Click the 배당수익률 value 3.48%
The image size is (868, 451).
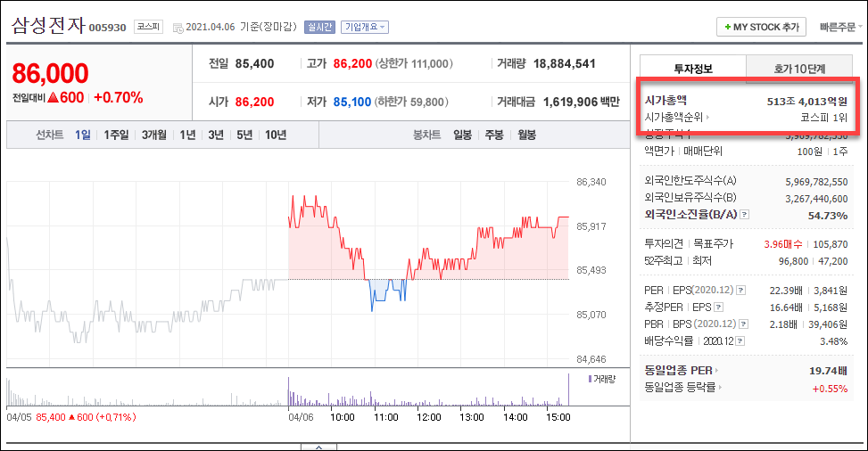click(x=834, y=341)
